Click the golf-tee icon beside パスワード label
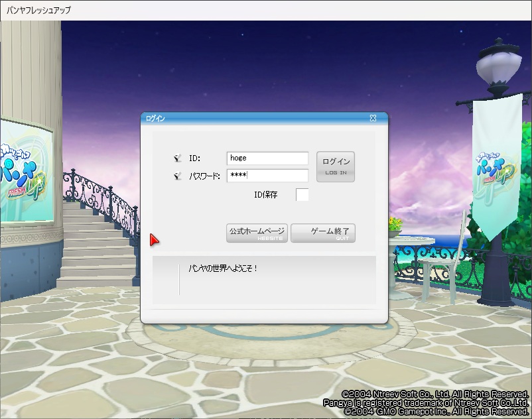This screenshot has width=532, height=419. click(177, 176)
